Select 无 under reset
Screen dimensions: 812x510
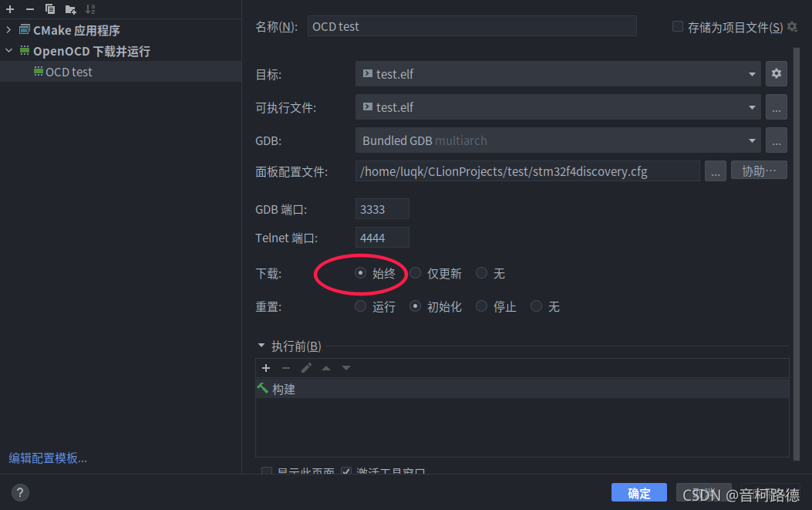click(545, 306)
